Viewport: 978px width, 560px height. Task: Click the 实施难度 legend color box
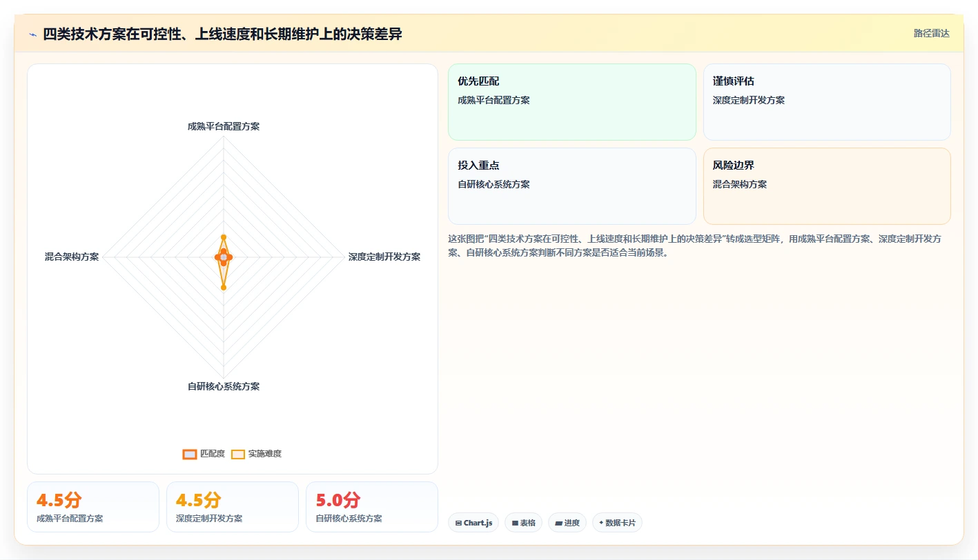point(238,454)
